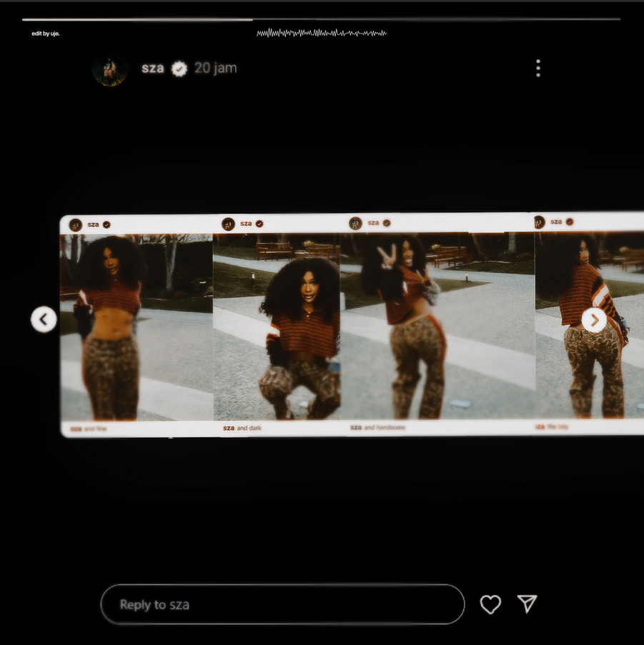The image size is (644, 645).
Task: Click the '20 jam' timestamp
Action: coord(216,68)
